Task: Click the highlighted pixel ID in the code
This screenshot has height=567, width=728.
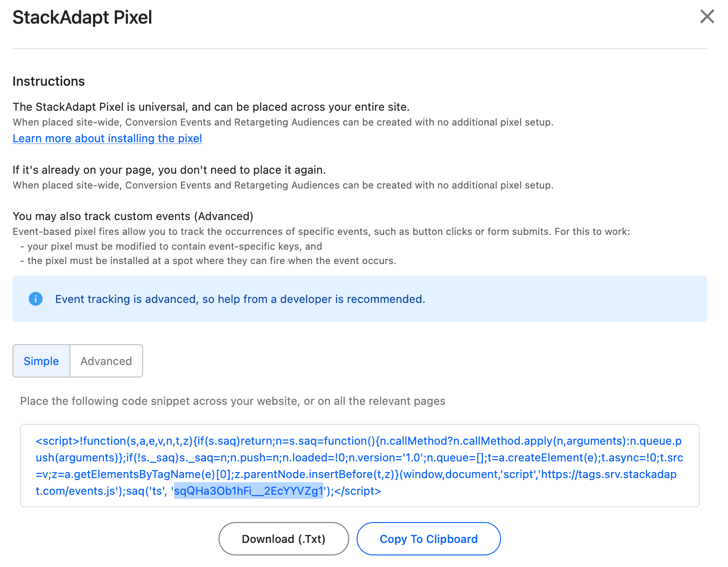Action: (x=248, y=491)
